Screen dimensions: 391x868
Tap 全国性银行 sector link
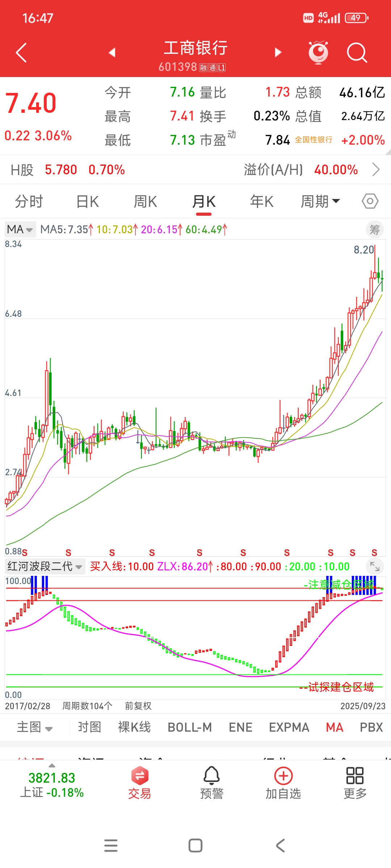(314, 140)
